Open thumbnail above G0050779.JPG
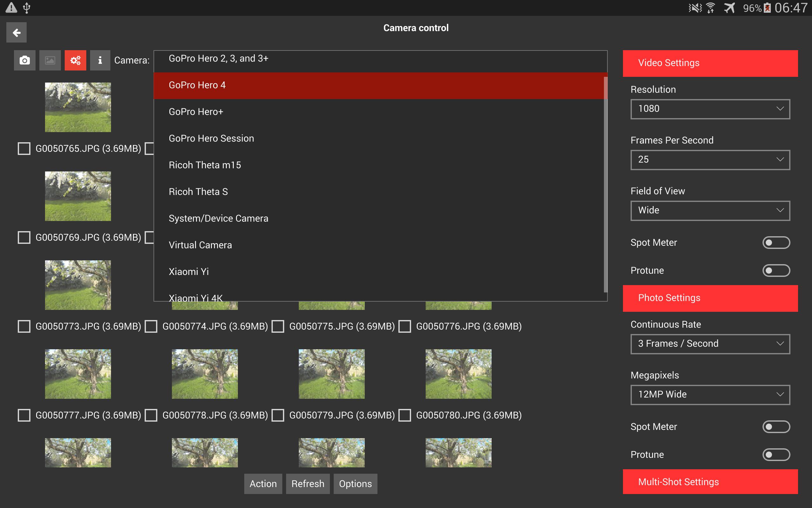This screenshot has height=508, width=812. click(x=331, y=374)
